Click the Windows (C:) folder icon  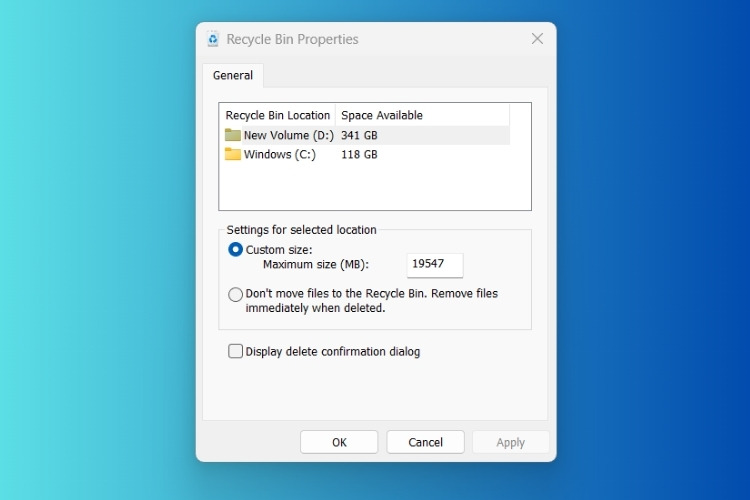(x=233, y=154)
